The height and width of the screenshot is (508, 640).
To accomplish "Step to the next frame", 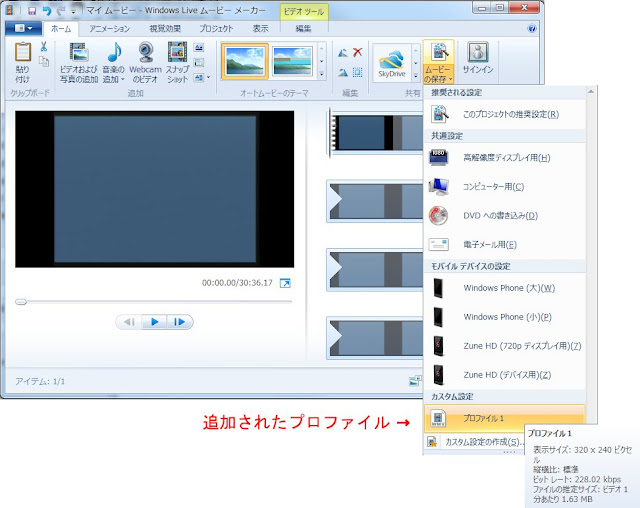I will (x=179, y=322).
